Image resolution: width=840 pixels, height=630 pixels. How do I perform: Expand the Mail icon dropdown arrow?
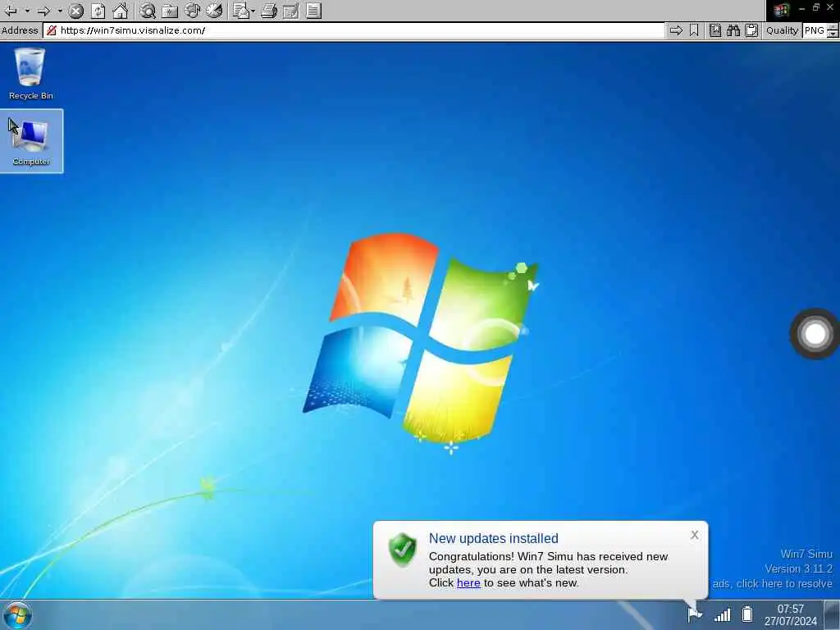point(253,11)
